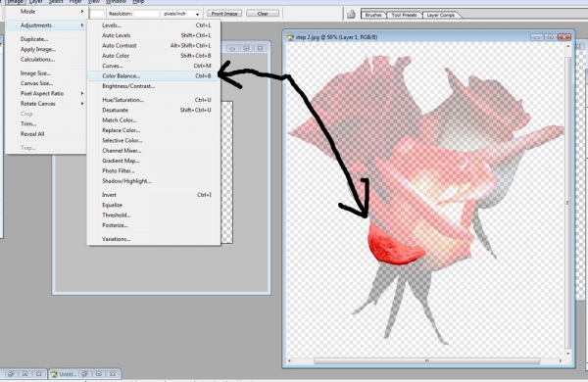Select Replace Color... adjustment
588x382 pixels.
pos(154,130)
